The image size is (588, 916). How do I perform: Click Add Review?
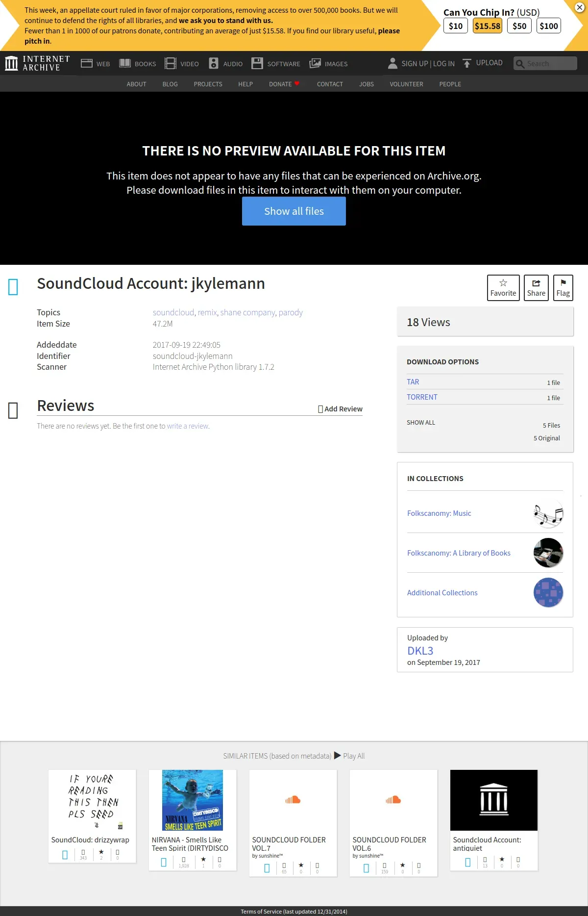(340, 409)
